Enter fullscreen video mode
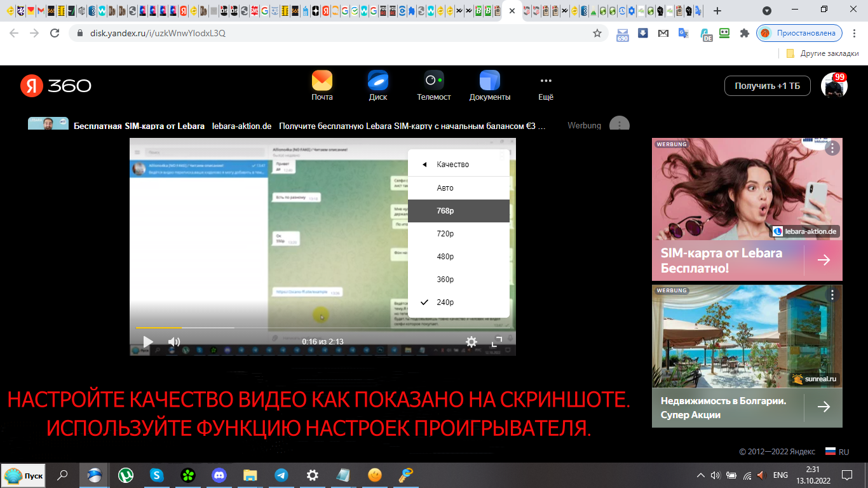 (x=497, y=342)
